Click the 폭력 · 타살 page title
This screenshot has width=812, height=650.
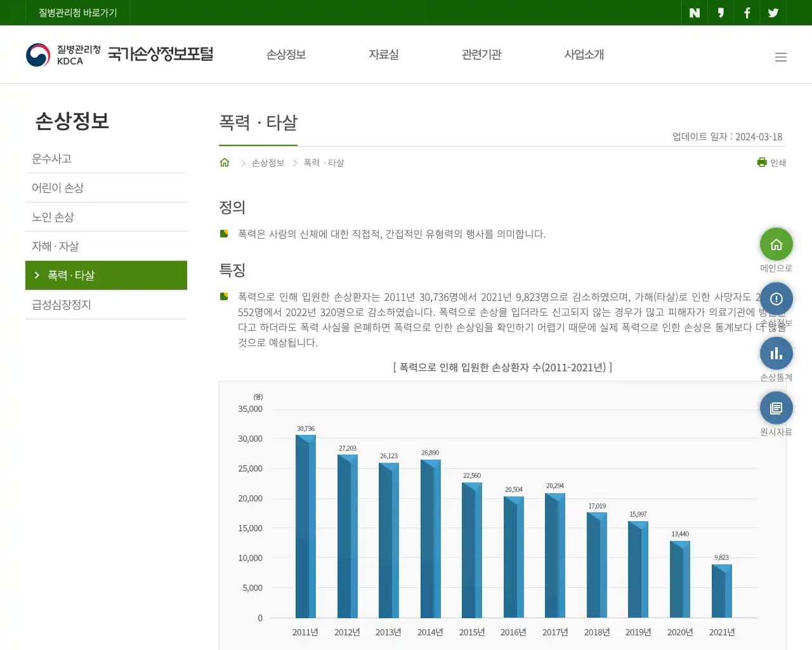[258, 123]
